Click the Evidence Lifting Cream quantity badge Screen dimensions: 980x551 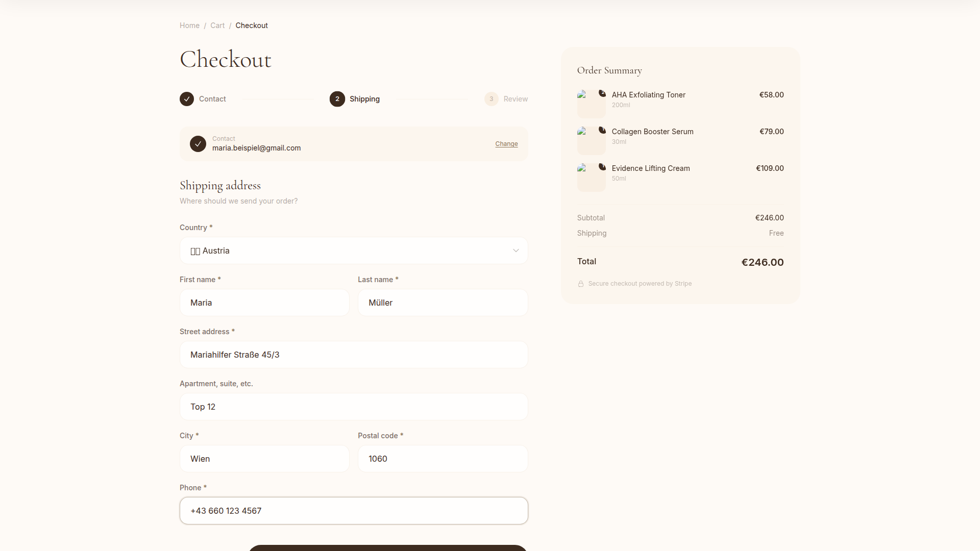tap(602, 167)
